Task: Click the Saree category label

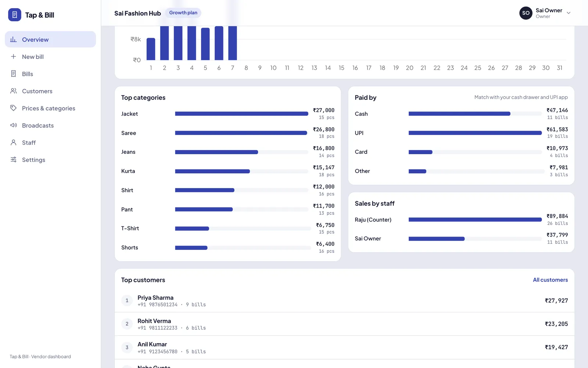Action: [x=129, y=133]
